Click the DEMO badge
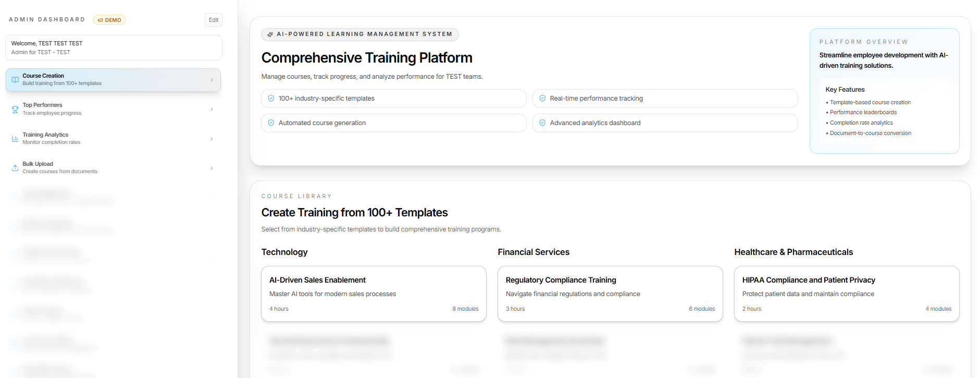980x378 pixels. tap(109, 20)
